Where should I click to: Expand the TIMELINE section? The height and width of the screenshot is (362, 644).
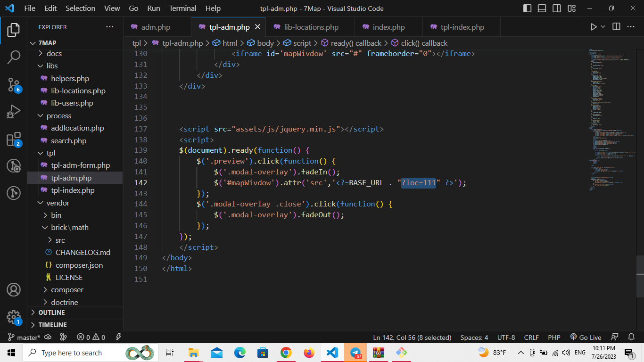point(75,325)
